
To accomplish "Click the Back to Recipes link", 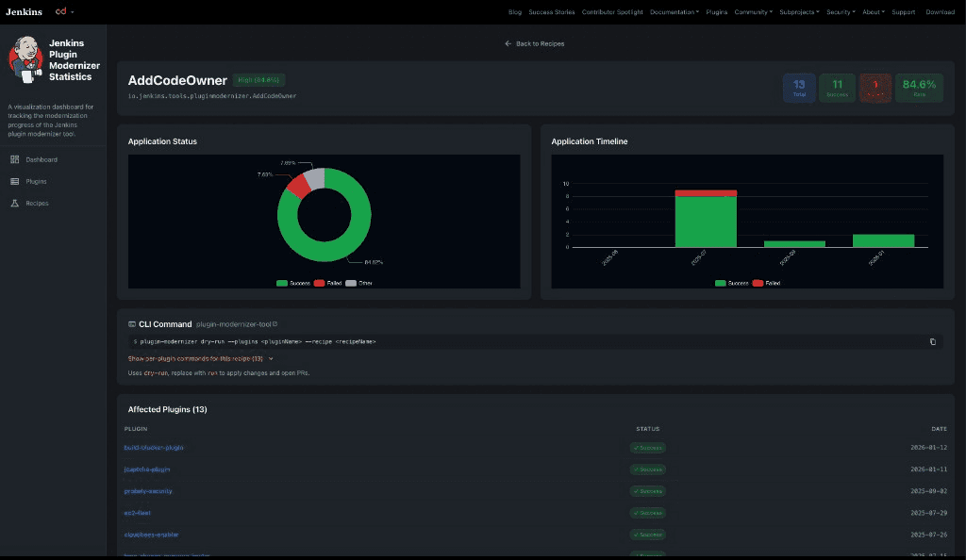I will [x=535, y=43].
